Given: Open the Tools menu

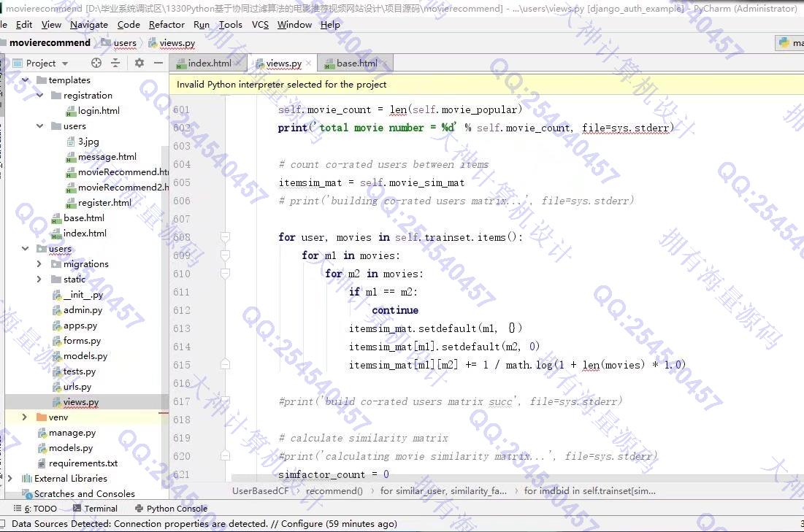Looking at the screenshot, I should point(231,25).
